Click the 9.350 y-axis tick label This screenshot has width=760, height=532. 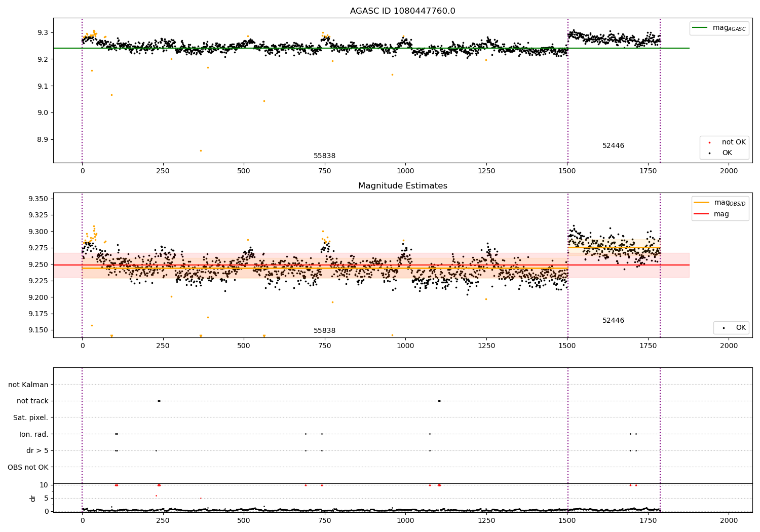39,199
